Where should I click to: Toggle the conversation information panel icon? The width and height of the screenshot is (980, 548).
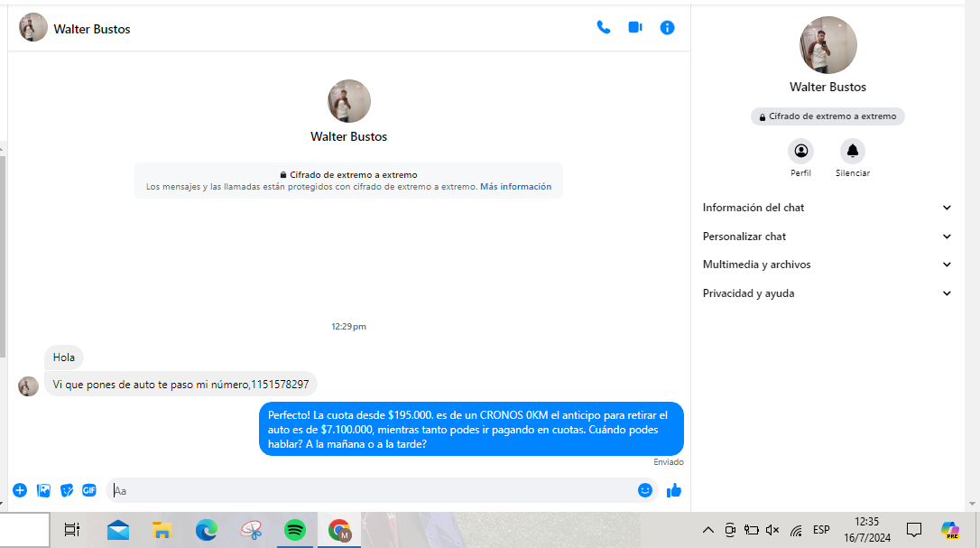(667, 28)
